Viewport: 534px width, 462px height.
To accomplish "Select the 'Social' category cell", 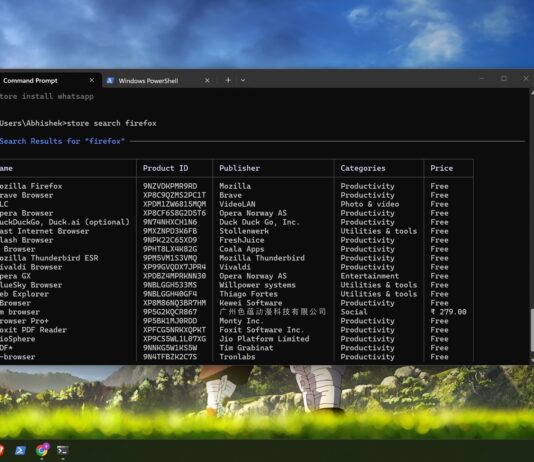I will 354,312.
